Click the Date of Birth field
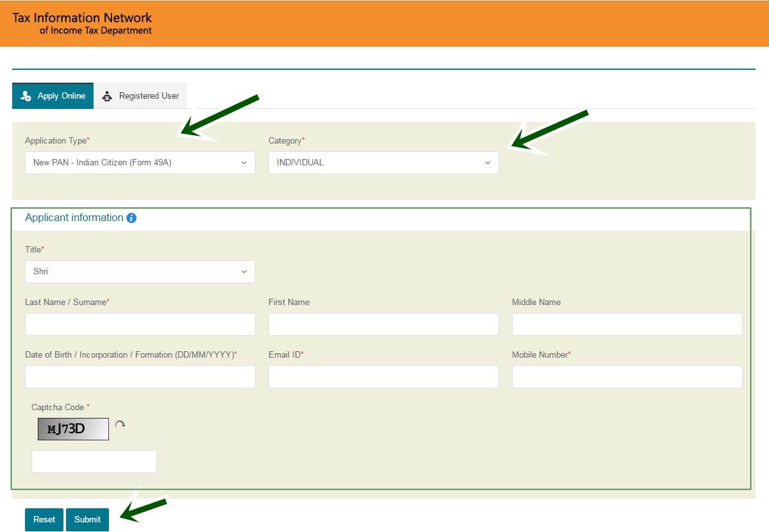Screen dimensions: 769x532 pos(140,376)
